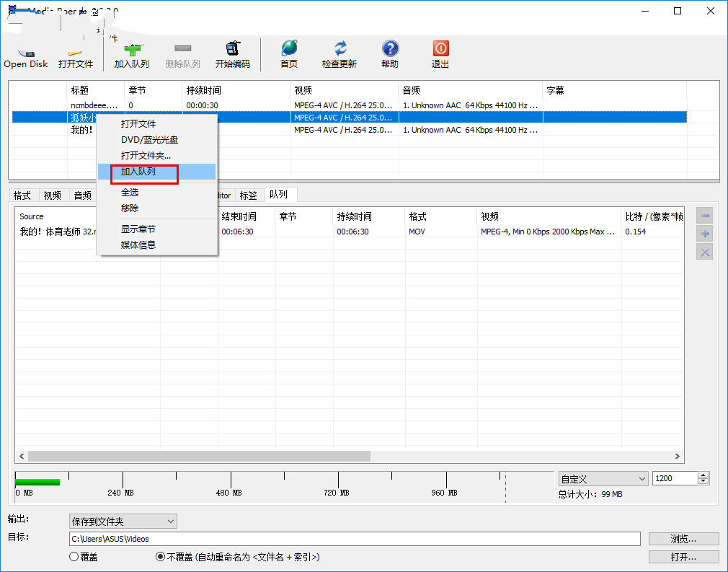Select the 覆盖 radio button
Screen dimensions: 728x572
74,557
